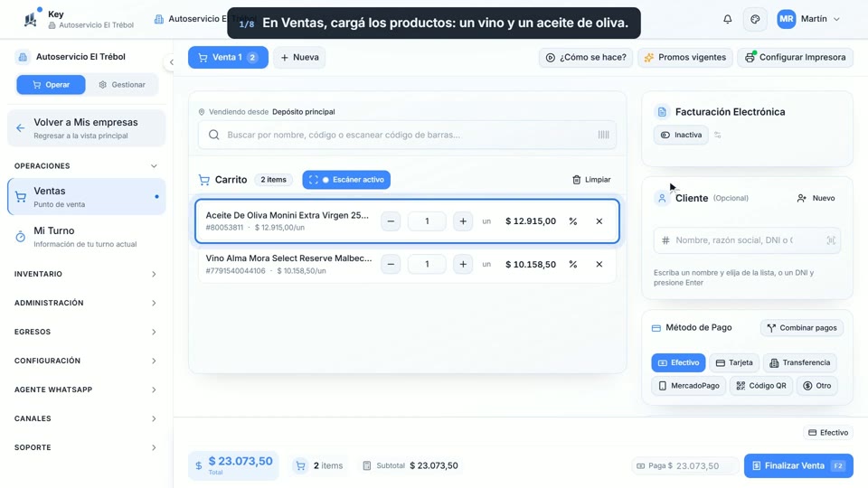Select Otro payment method
868x488 pixels.
817,386
